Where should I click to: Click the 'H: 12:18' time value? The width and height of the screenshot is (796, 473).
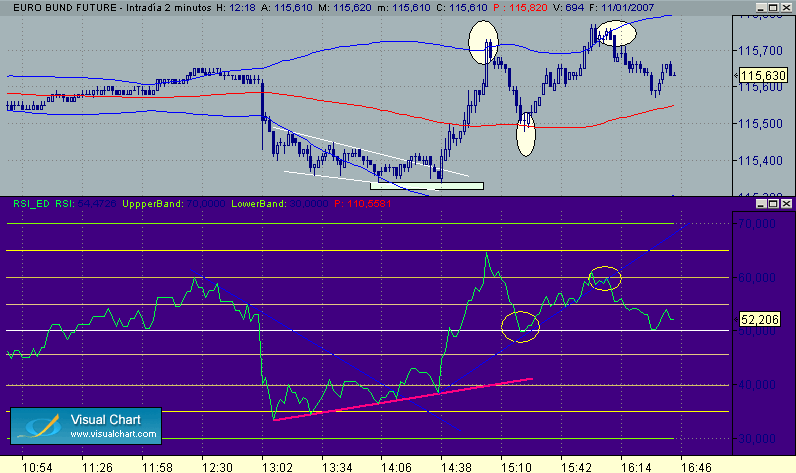(x=236, y=8)
